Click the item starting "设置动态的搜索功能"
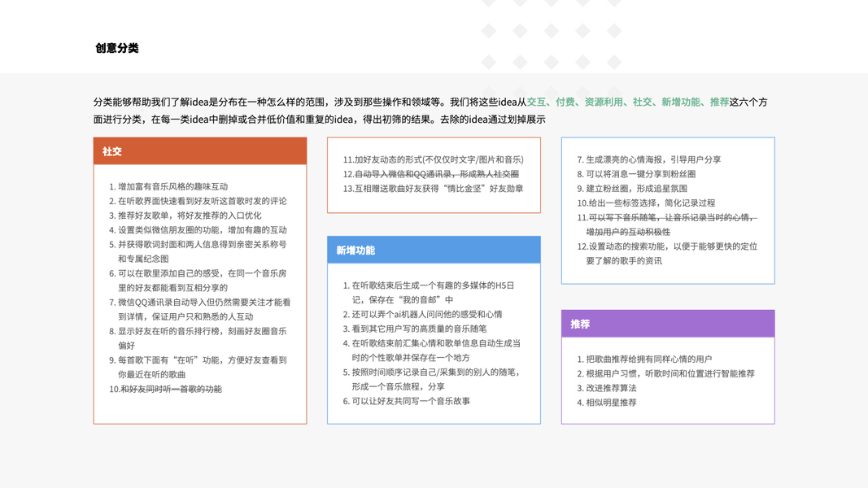This screenshot has height=488, width=868. click(667, 254)
